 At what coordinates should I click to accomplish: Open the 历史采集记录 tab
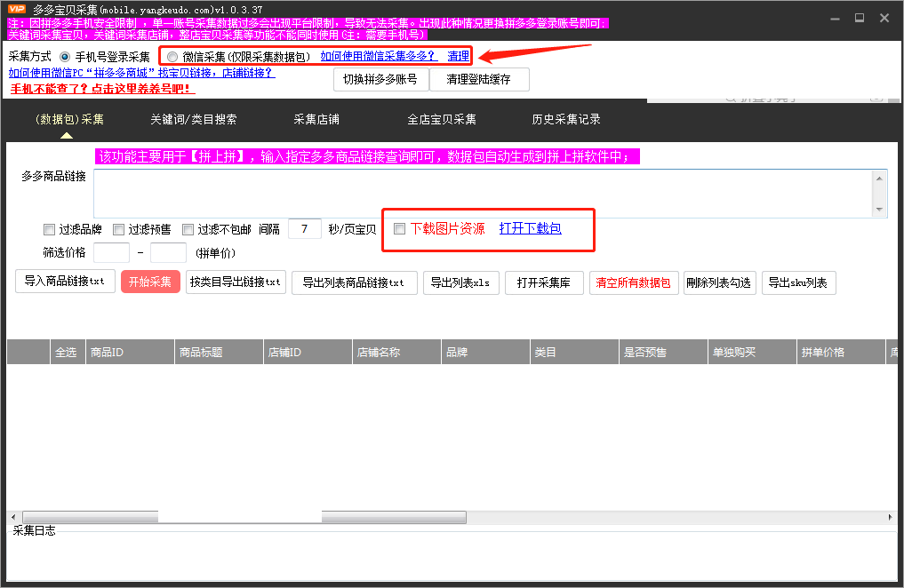[566, 119]
